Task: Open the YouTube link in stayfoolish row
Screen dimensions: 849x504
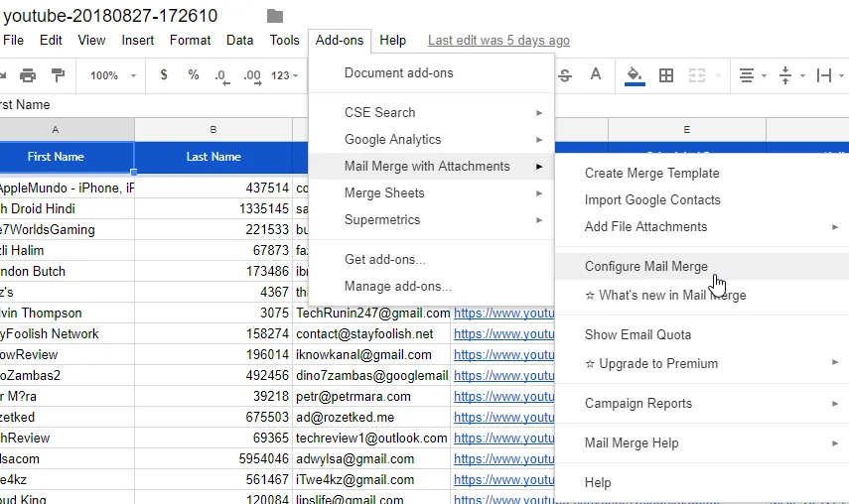Action: click(x=503, y=333)
